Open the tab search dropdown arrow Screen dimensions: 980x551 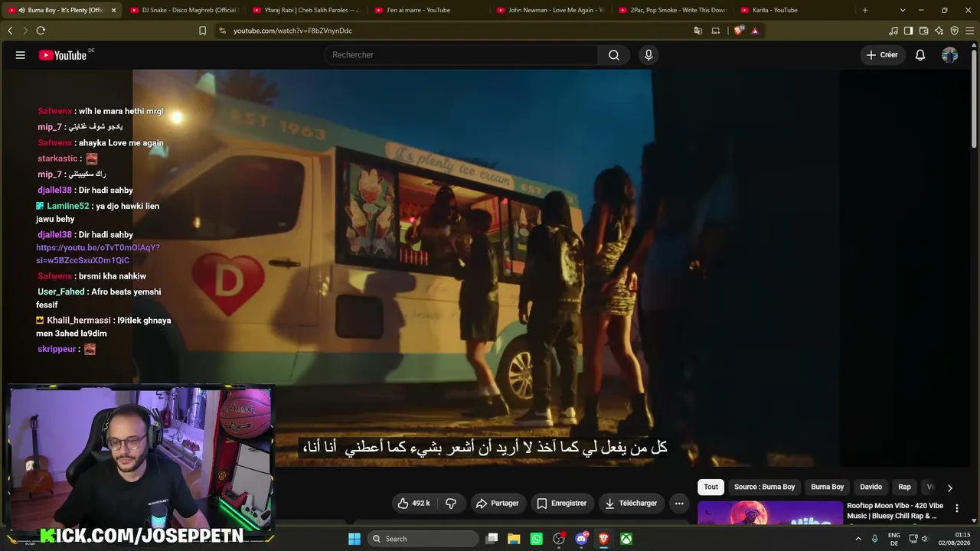[x=903, y=10]
